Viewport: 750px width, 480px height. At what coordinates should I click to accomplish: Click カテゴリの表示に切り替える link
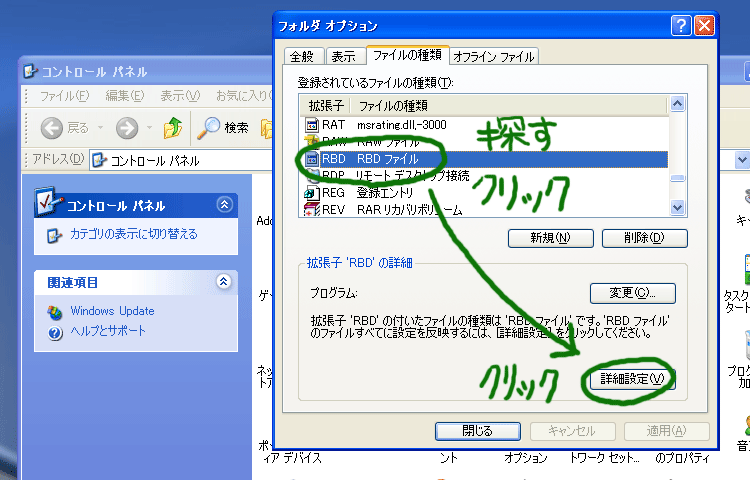[133, 234]
